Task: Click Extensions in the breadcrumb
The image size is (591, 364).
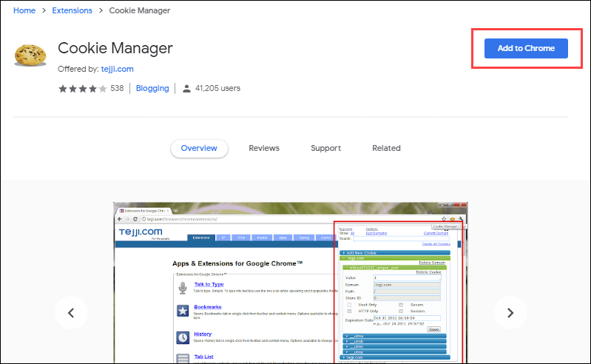Action: [72, 10]
